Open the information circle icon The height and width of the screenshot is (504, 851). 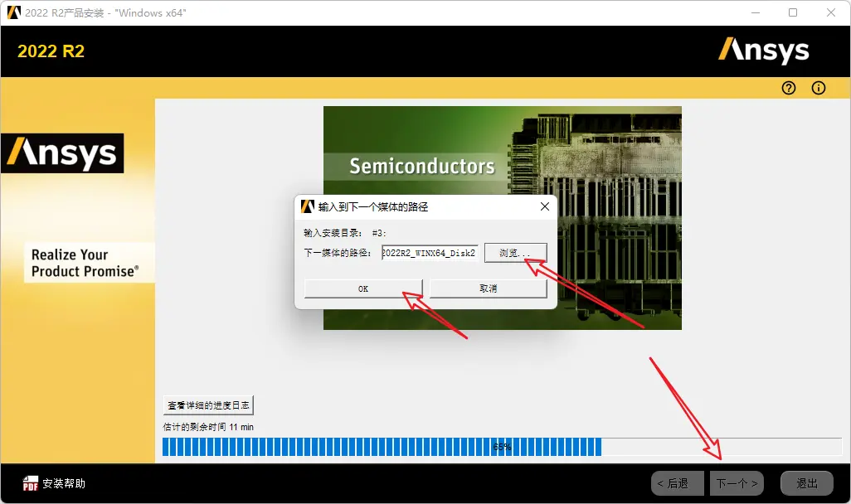click(x=819, y=88)
